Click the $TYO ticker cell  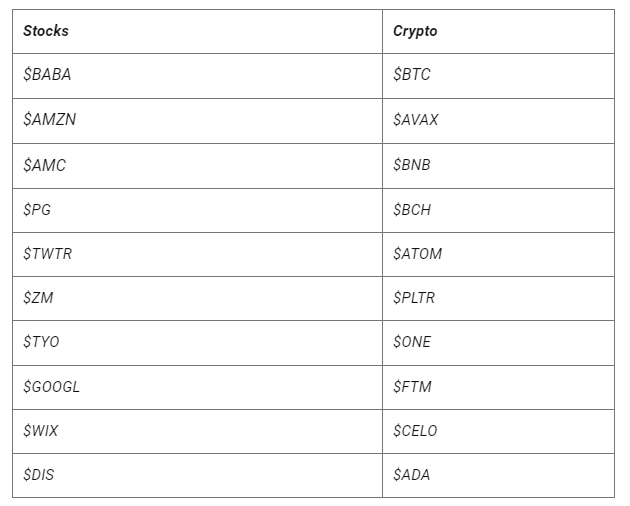click(197, 343)
